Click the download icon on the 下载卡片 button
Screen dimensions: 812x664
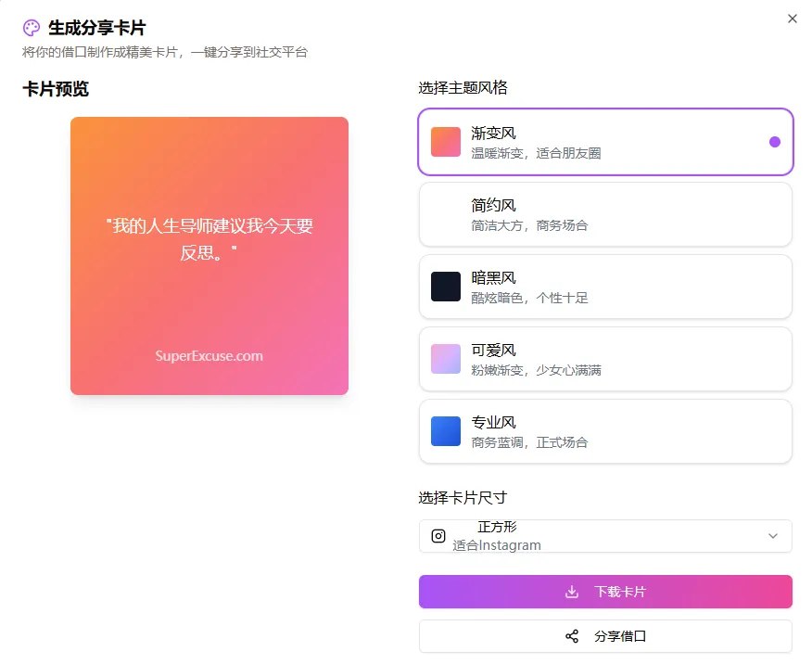(x=569, y=591)
